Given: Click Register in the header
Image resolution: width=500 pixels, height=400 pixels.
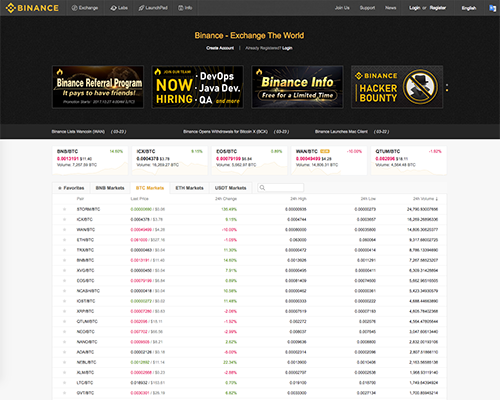Looking at the screenshot, I should point(438,8).
